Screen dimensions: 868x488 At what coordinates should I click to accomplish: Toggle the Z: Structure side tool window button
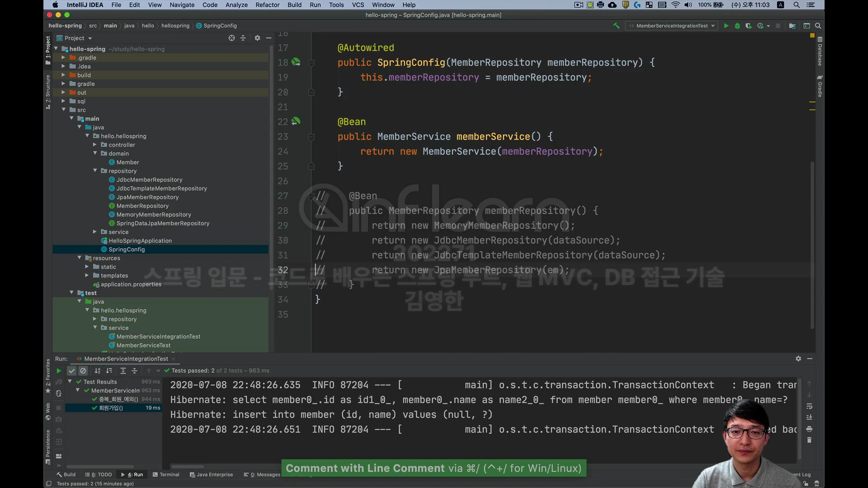click(x=48, y=92)
